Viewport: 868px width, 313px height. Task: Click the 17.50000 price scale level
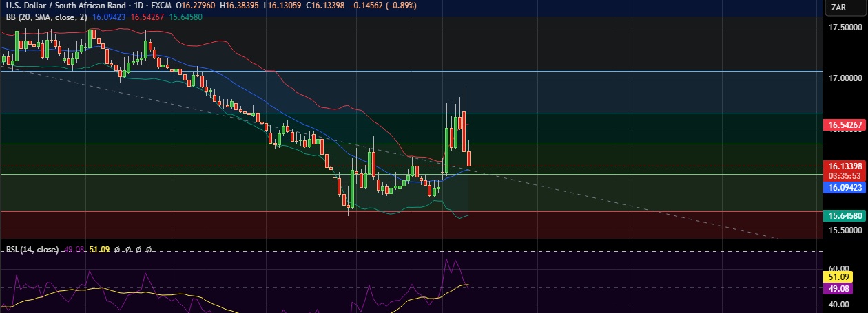(x=846, y=28)
